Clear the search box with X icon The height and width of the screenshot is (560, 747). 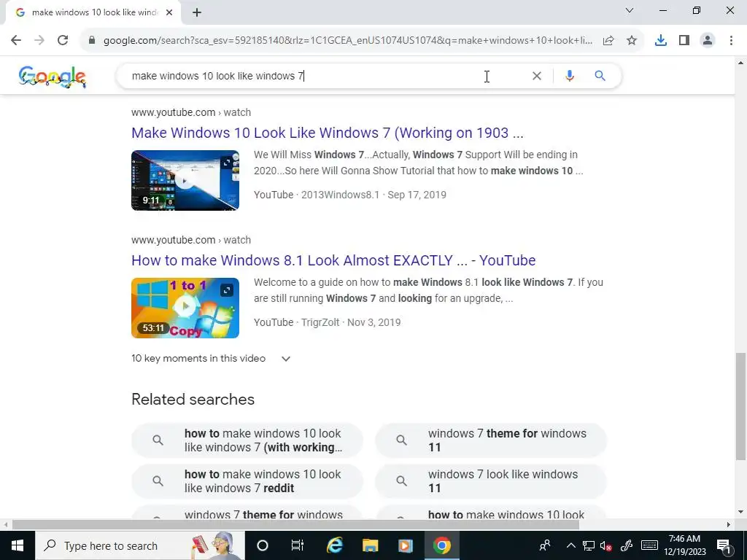537,76
